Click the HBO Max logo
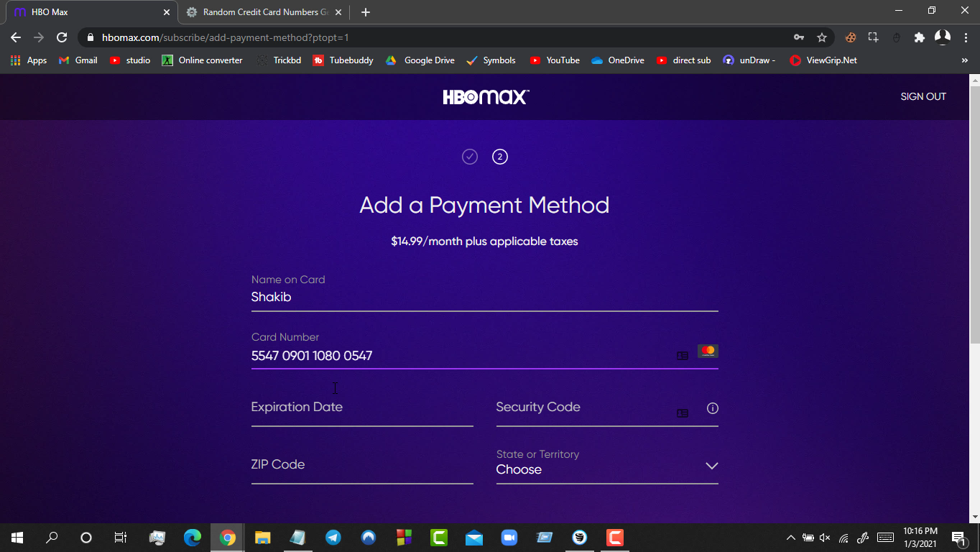This screenshot has height=552, width=980. 486,97
